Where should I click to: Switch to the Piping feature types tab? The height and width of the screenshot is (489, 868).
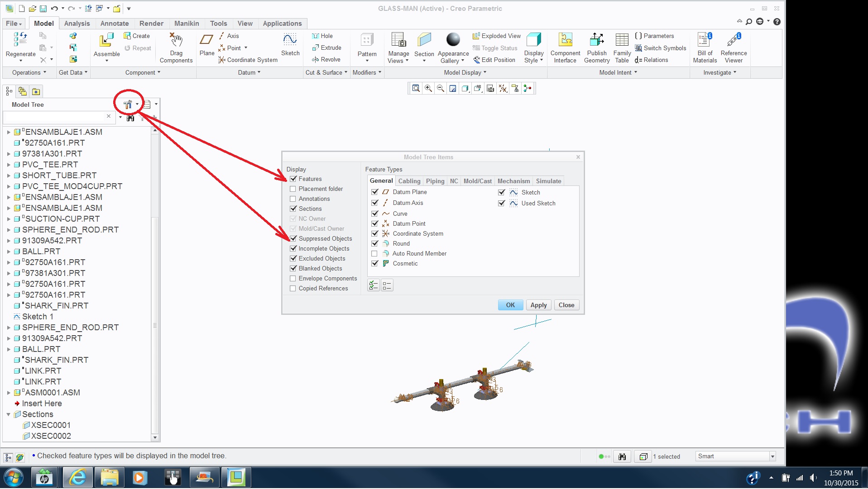435,181
